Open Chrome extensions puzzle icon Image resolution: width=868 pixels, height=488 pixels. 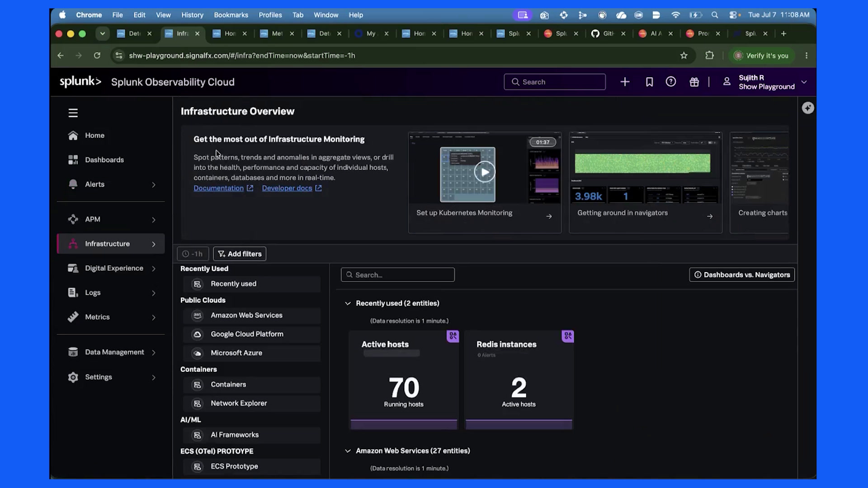tap(709, 56)
